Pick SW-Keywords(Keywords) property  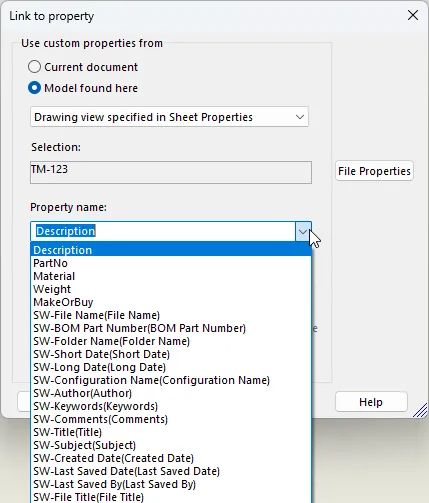point(171,406)
